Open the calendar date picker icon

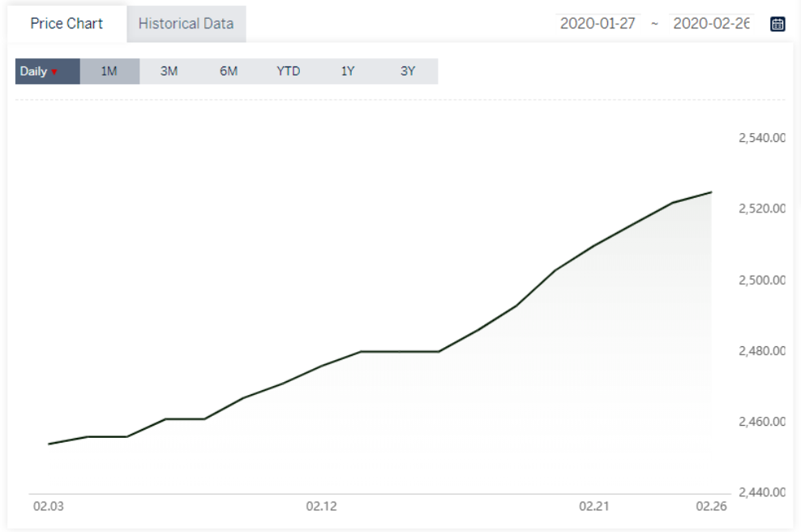tap(777, 24)
